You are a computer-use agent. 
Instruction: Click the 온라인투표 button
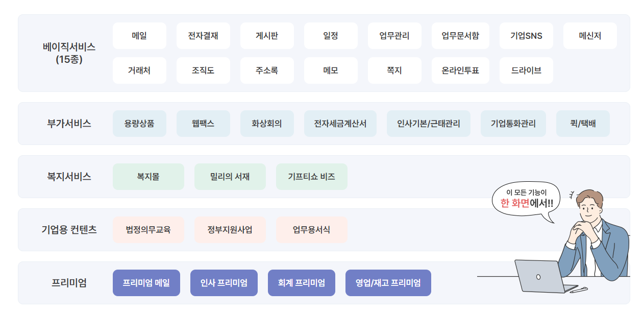click(x=460, y=70)
